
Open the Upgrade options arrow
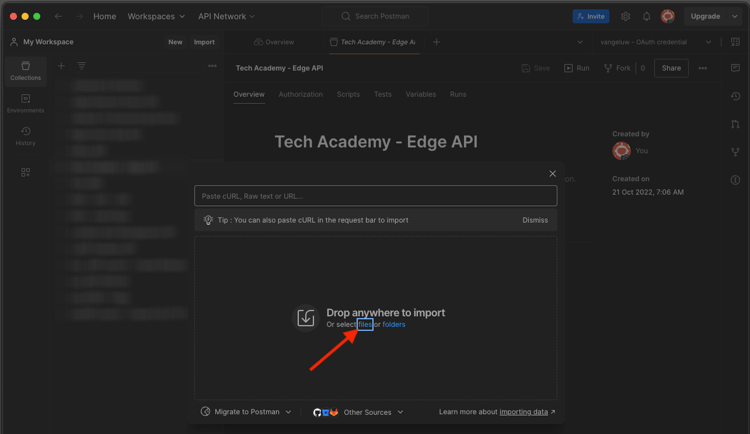tap(735, 16)
